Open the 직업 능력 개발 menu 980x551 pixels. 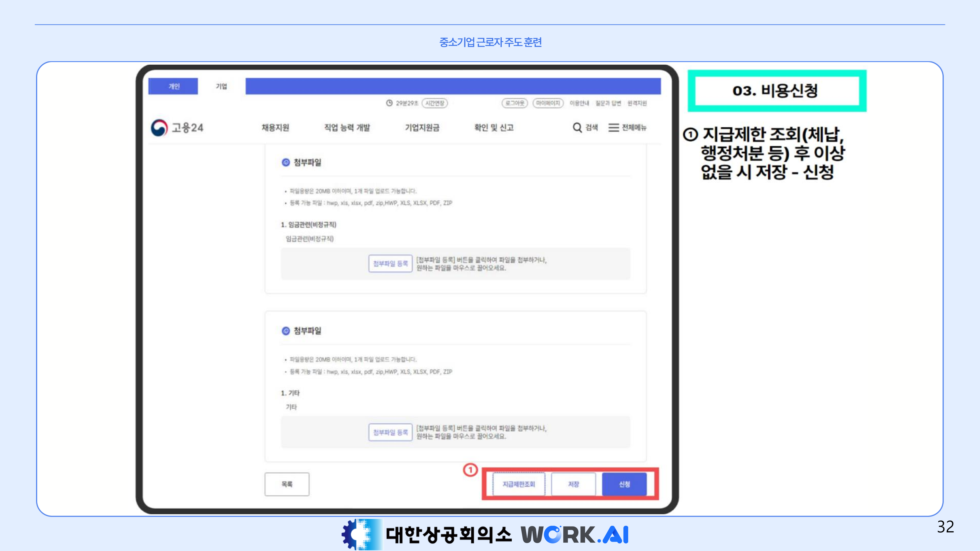point(347,128)
